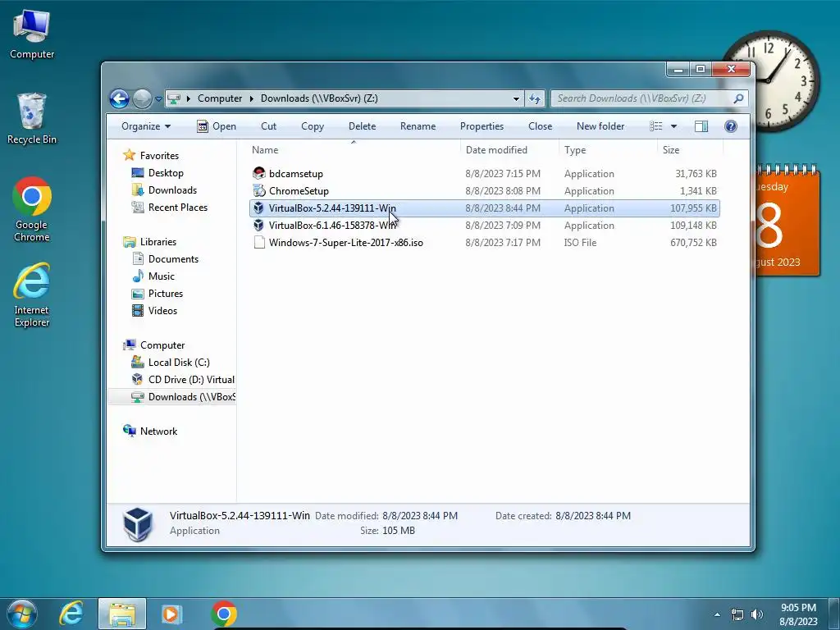Screen dimensions: 840x630
Task: Click the Internet Explorer desktop icon
Action: 32,294
